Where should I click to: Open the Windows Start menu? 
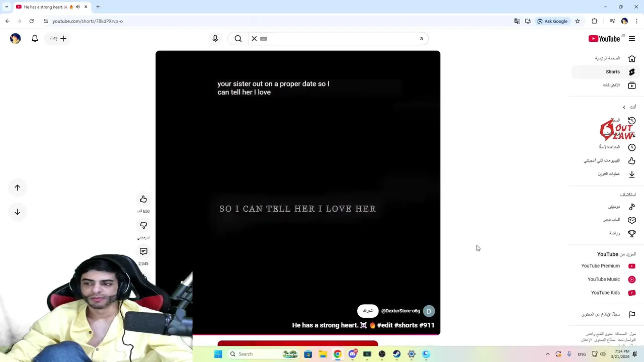tap(218, 354)
